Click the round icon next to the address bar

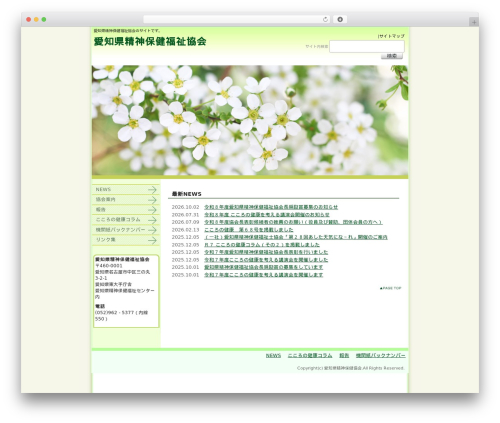pyautogui.click(x=340, y=19)
